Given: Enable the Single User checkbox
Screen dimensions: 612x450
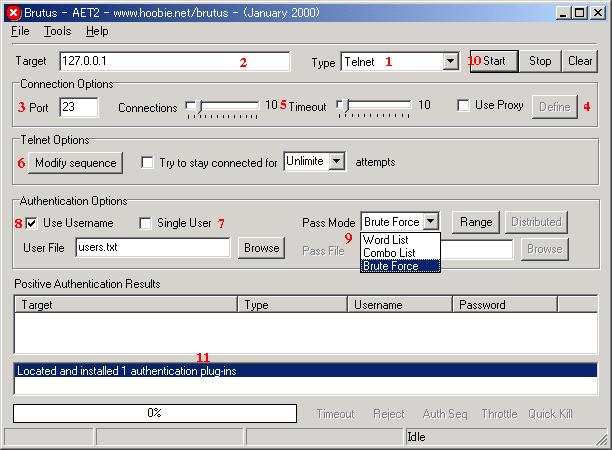Looking at the screenshot, I should 145,223.
